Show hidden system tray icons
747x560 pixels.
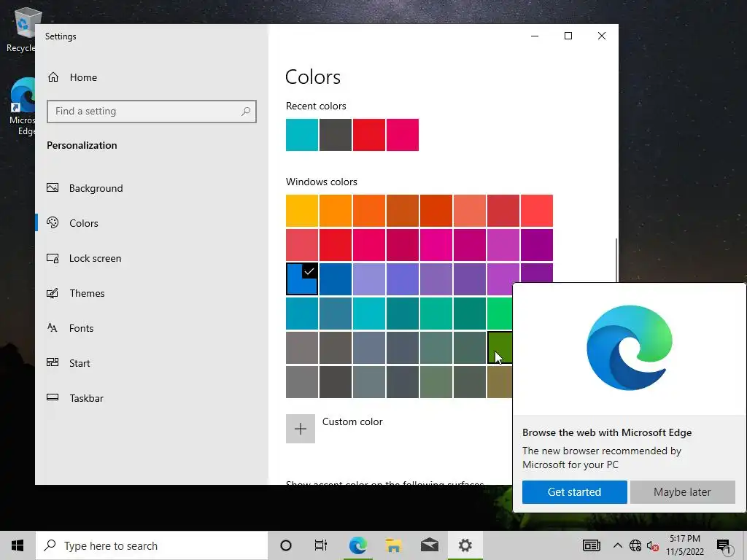click(617, 545)
